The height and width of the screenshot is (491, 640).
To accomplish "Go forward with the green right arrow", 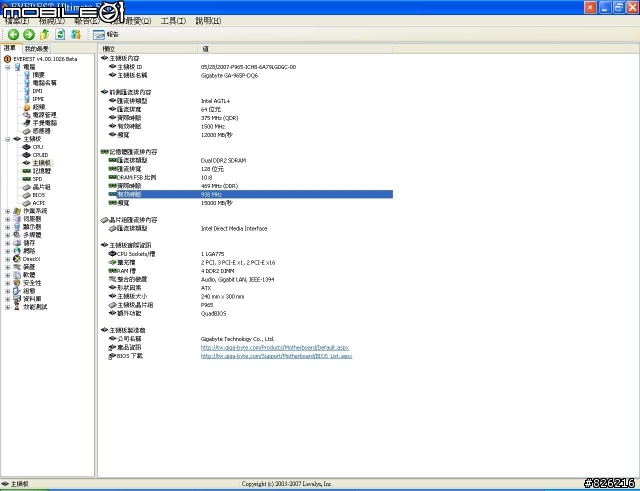I will 29,35.
